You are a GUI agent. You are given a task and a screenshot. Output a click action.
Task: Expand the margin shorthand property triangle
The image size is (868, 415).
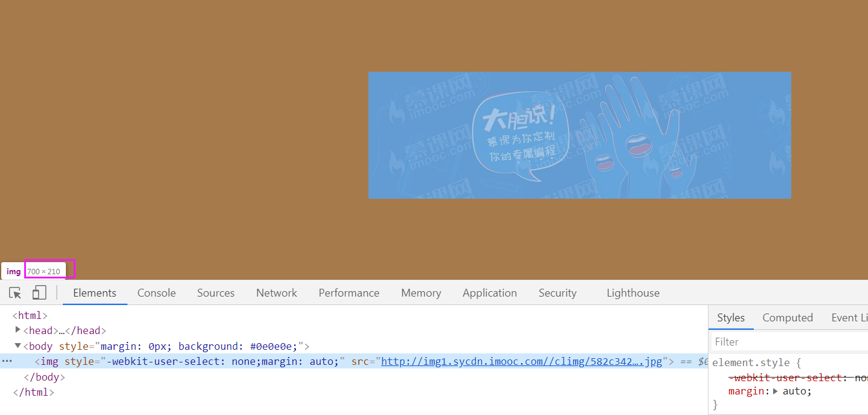point(776,391)
